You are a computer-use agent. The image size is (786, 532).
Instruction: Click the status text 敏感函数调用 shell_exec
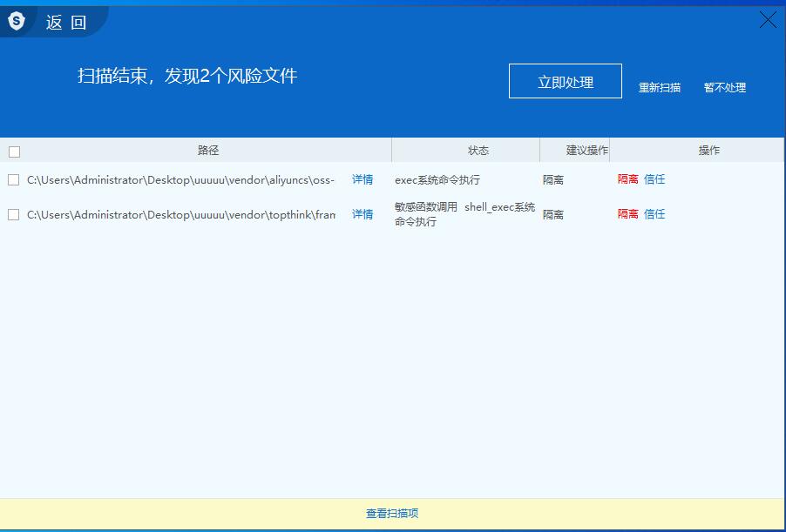click(464, 214)
